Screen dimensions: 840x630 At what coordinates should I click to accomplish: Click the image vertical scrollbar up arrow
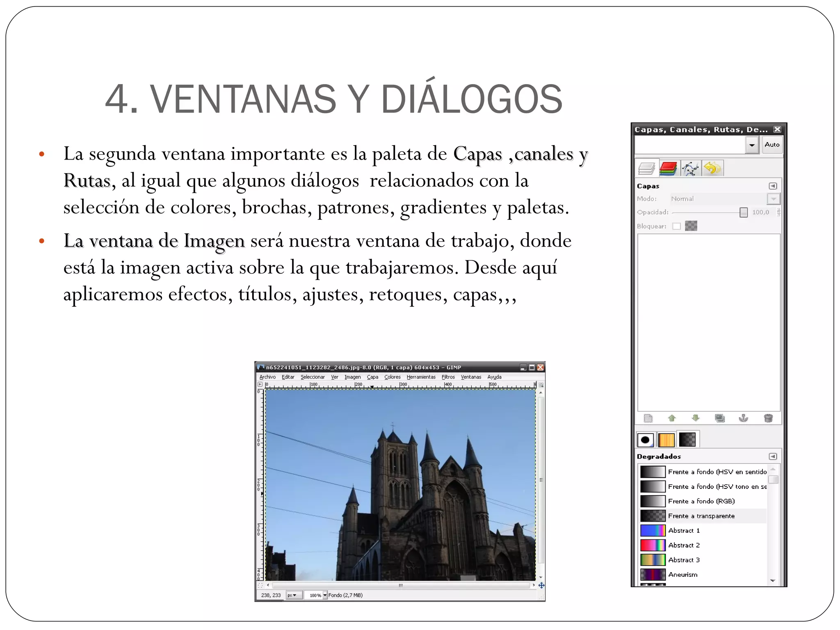click(541, 393)
